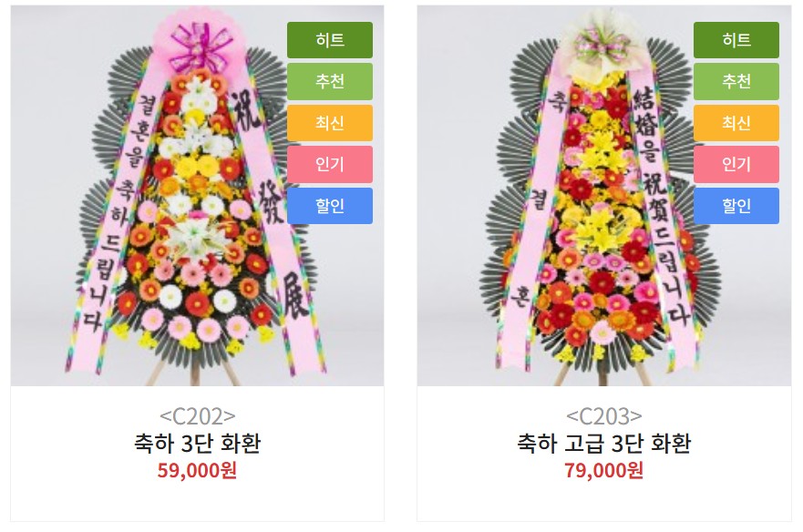The height and width of the screenshot is (532, 803).
Task: Click the 추천 badge on the C203 product
Action: point(736,81)
